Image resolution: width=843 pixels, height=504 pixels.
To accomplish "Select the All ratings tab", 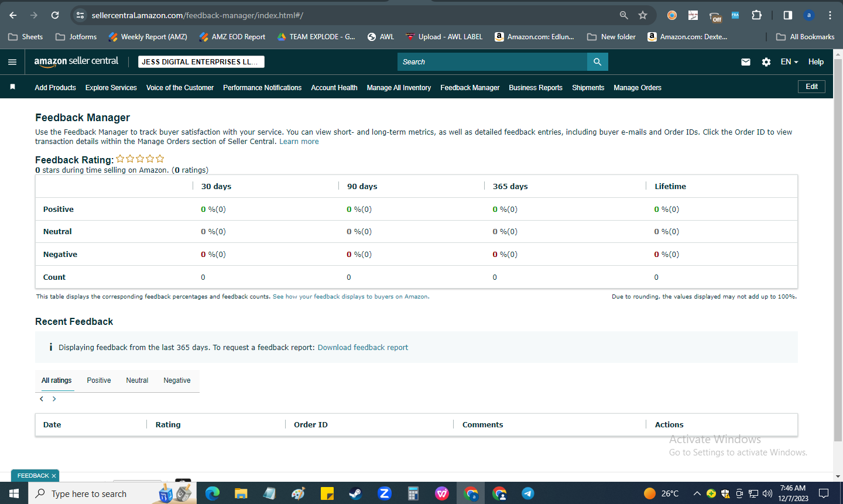I will pyautogui.click(x=57, y=380).
